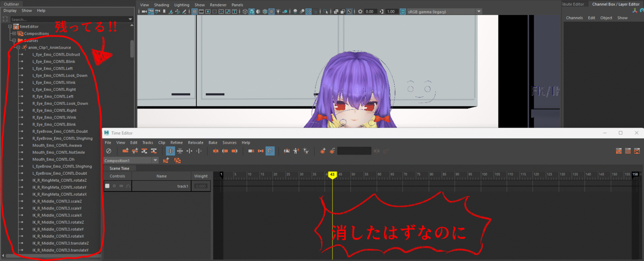Toggle grid display in the viewport toolbar
The width and height of the screenshot is (644, 261).
[x=195, y=12]
